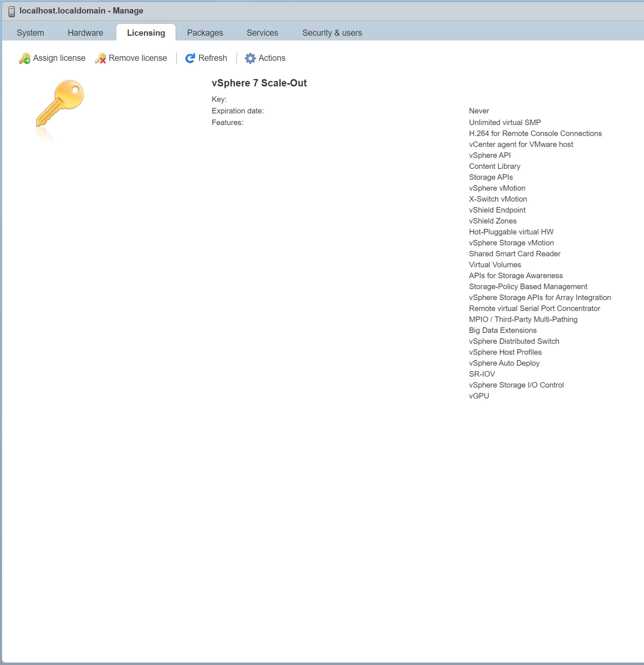Click the Never expiration value

pyautogui.click(x=479, y=111)
